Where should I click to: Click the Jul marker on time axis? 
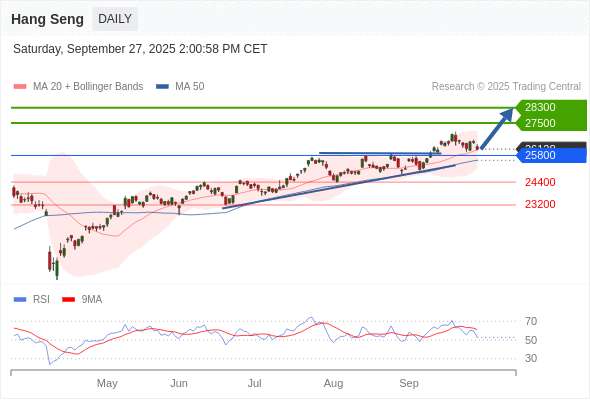click(254, 383)
